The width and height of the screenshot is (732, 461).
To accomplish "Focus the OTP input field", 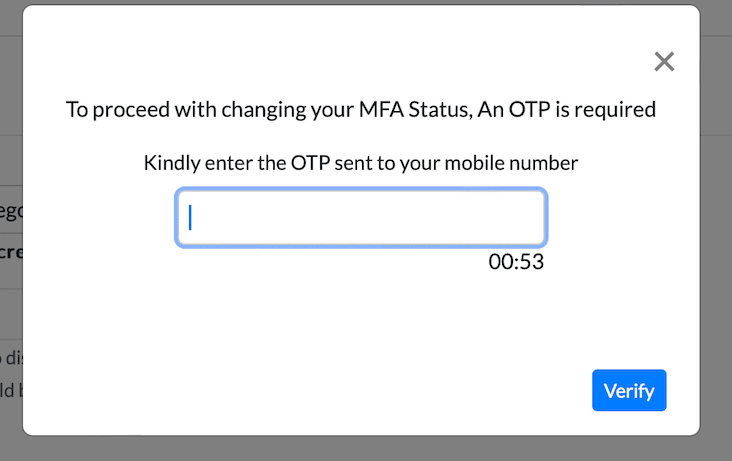I will (x=361, y=217).
